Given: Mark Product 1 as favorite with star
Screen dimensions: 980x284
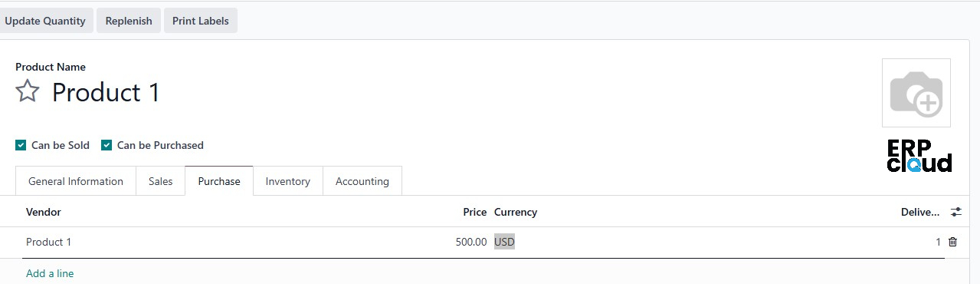Looking at the screenshot, I should tap(28, 92).
